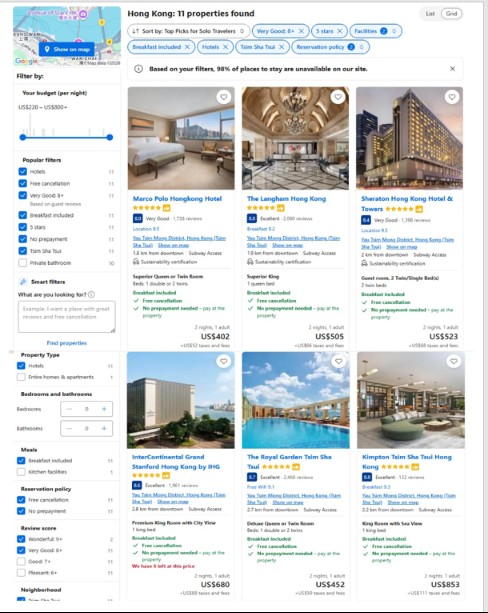
Task: Add Royal Garden Tsim Sha Tsui to favorites heart
Action: coord(339,361)
